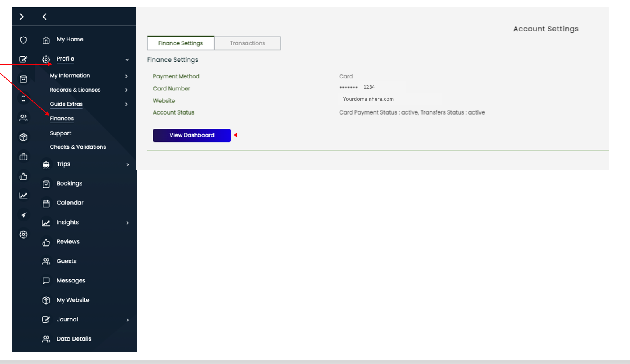The height and width of the screenshot is (364, 630).
Task: Click the shield icon in the narrow sidebar
Action: (23, 40)
